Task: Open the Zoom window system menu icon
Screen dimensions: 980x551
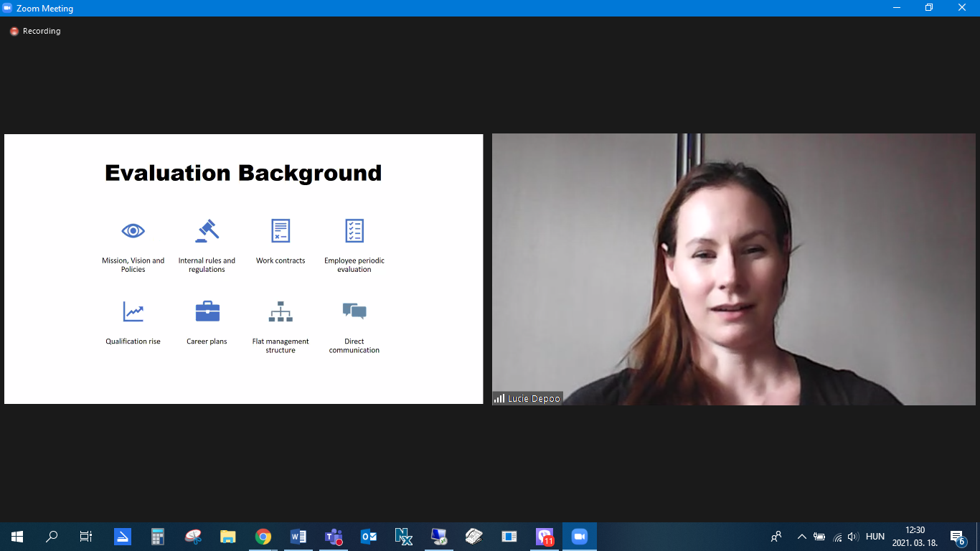Action: [x=8, y=8]
